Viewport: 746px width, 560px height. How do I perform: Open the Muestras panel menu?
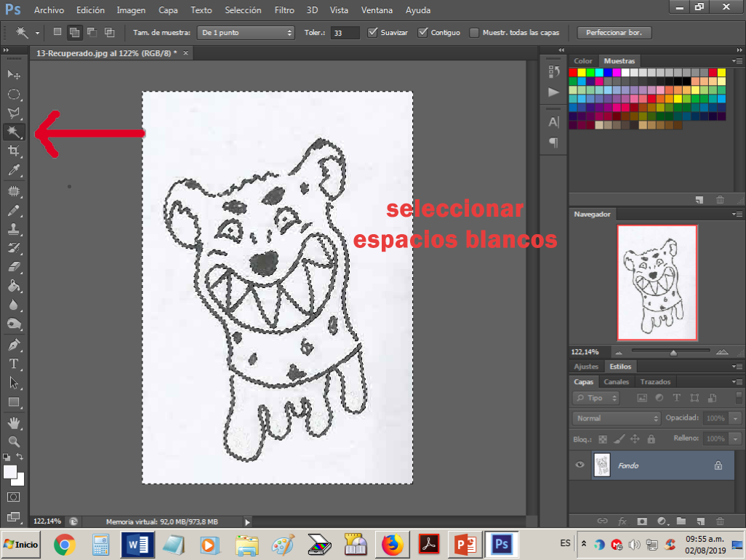tap(737, 61)
